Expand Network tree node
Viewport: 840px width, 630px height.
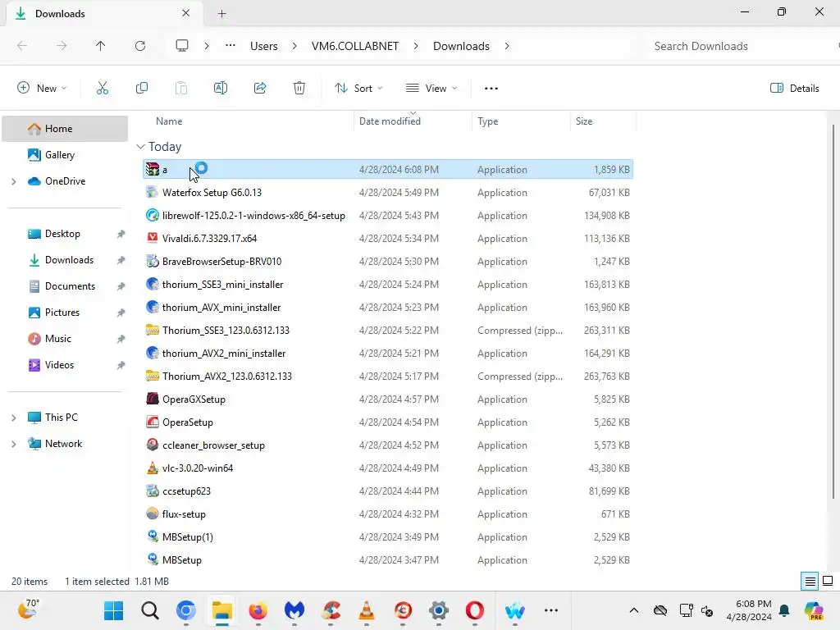(14, 444)
